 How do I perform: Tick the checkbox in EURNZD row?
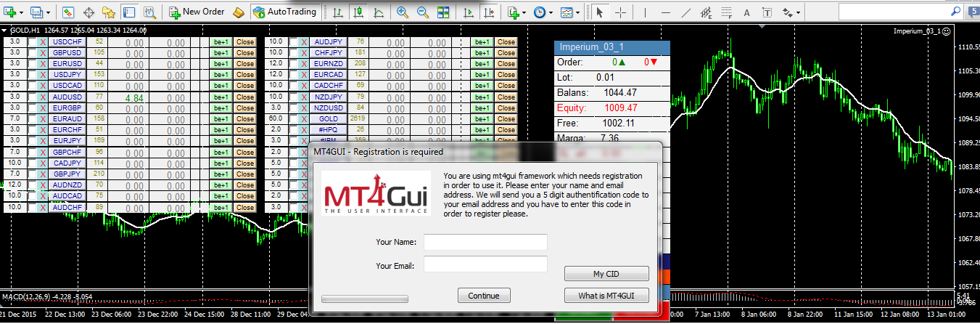(293, 64)
